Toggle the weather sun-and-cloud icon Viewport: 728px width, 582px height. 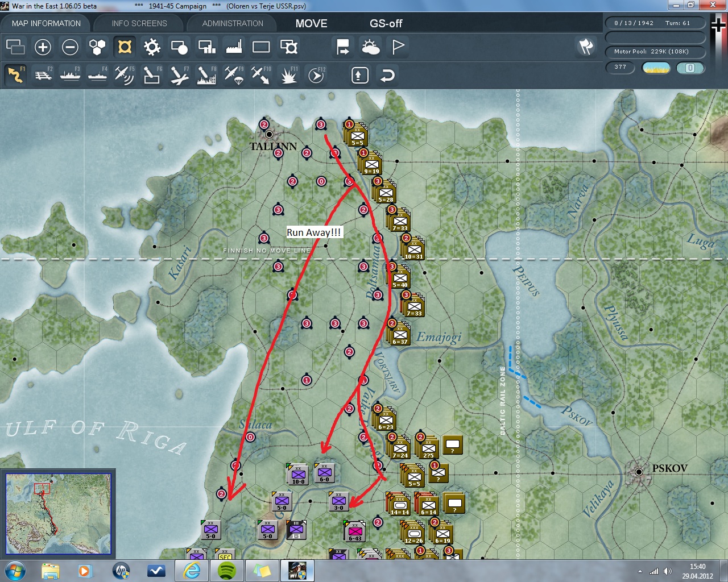370,47
